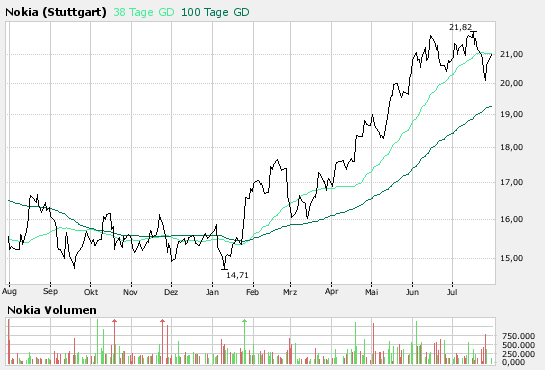Click the 17,00 price axis label

tap(511, 182)
